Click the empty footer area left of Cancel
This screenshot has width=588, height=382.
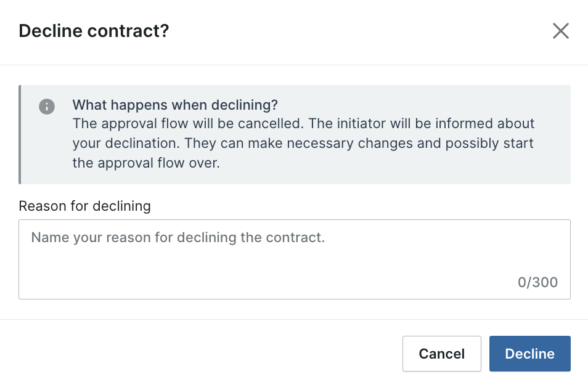click(x=198, y=354)
